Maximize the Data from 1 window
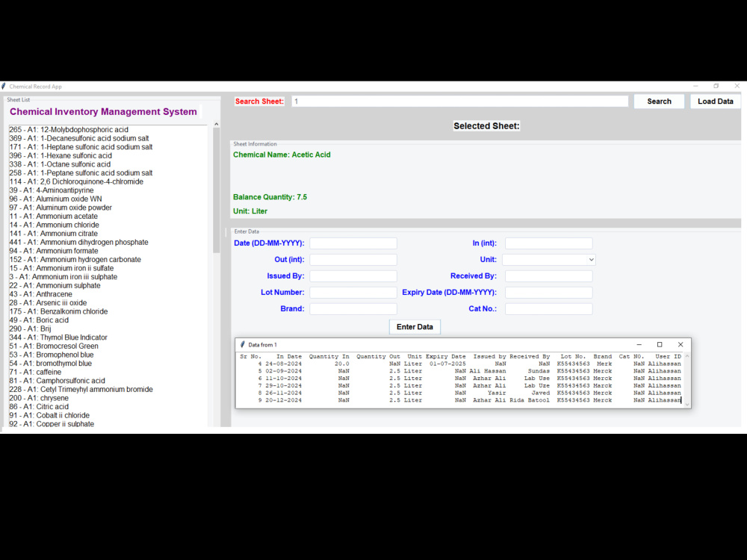Viewport: 747px width, 560px height. coord(660,345)
